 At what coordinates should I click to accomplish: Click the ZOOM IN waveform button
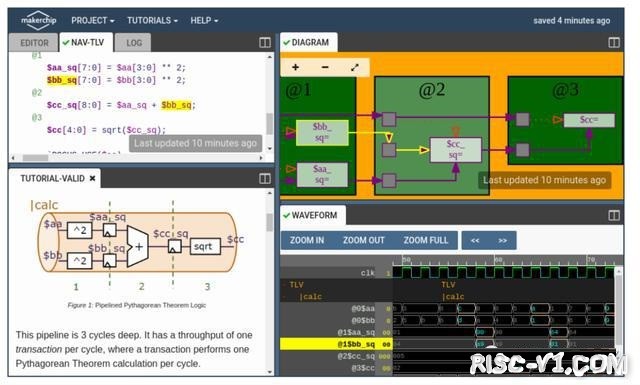tap(307, 240)
